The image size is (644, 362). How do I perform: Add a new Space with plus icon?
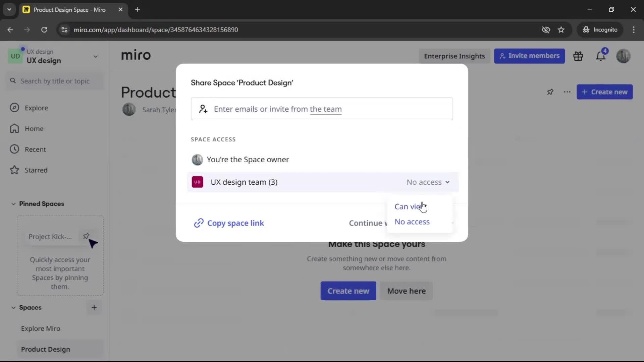[x=94, y=307]
